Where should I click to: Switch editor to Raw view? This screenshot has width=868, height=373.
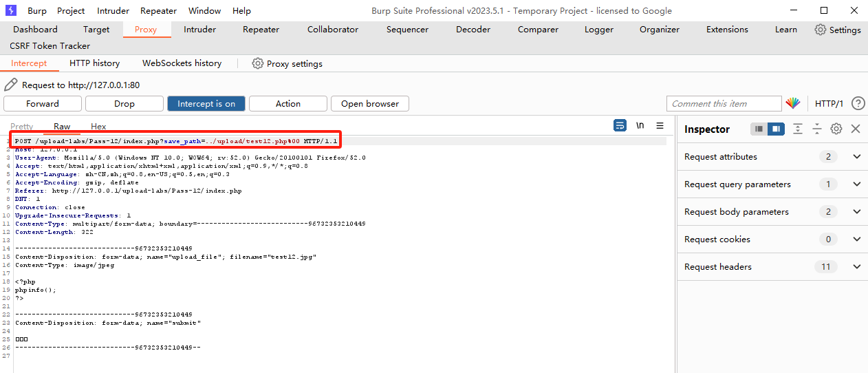click(62, 127)
